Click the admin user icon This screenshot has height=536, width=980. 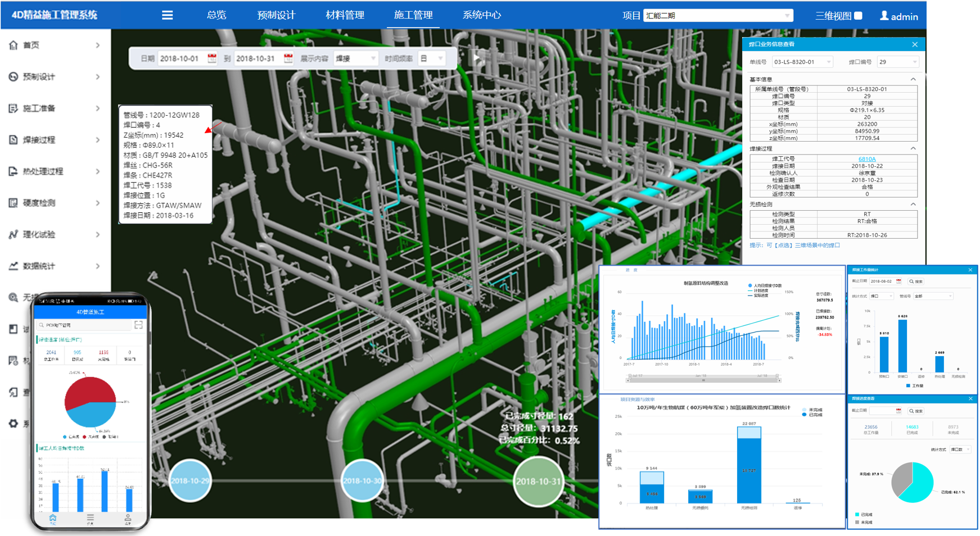click(x=884, y=16)
